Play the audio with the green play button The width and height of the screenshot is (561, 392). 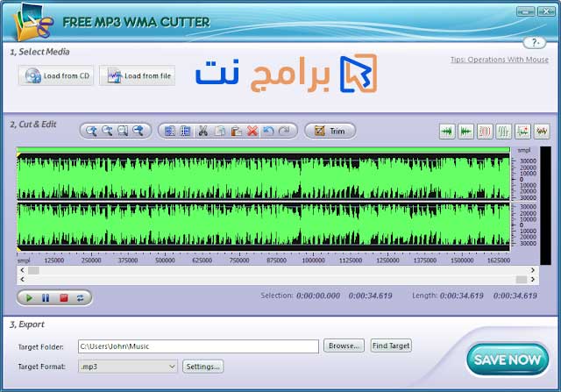(29, 298)
